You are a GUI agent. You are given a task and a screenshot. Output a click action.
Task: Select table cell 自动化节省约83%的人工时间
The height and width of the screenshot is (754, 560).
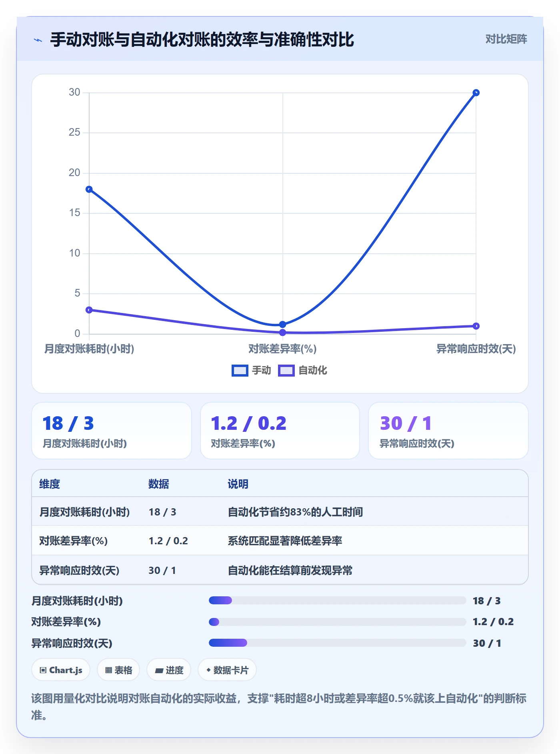(x=295, y=512)
